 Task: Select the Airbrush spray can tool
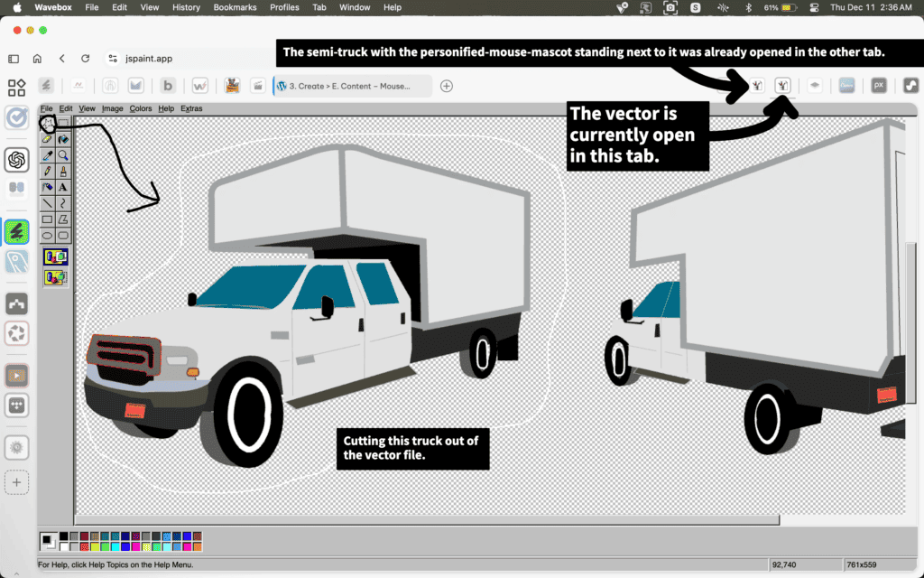[47, 187]
